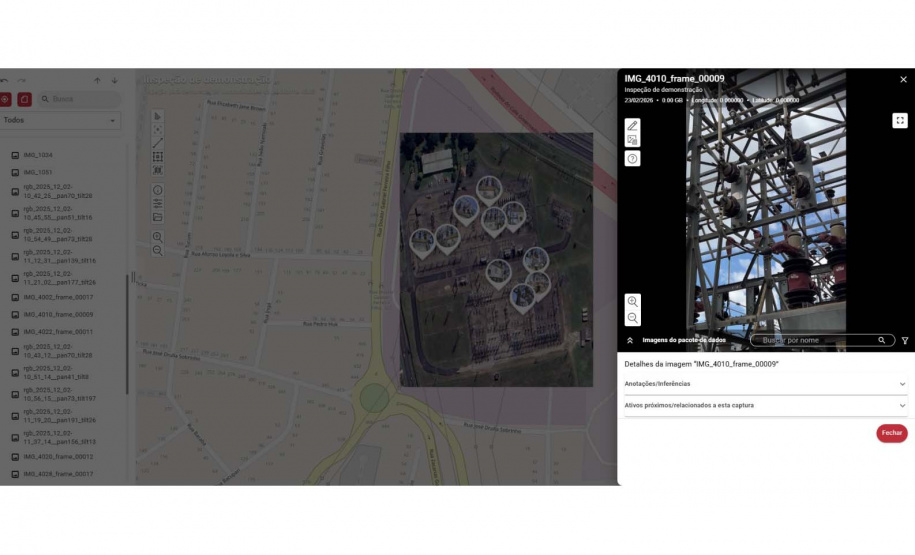Image resolution: width=915 pixels, height=555 pixels.
Task: Click the info icon on map toolbar
Action: coord(158,190)
